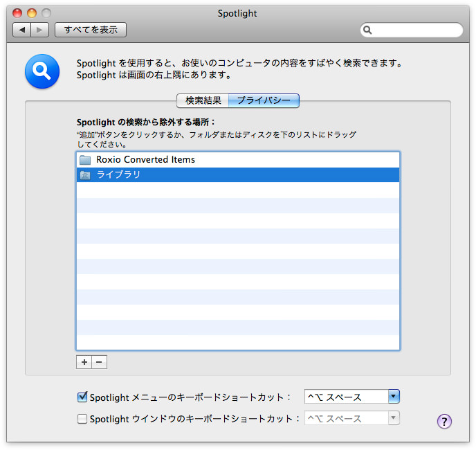Uncheck Spotlight メニュー keyboard shortcut checkbox
476x450 pixels.
click(x=82, y=397)
